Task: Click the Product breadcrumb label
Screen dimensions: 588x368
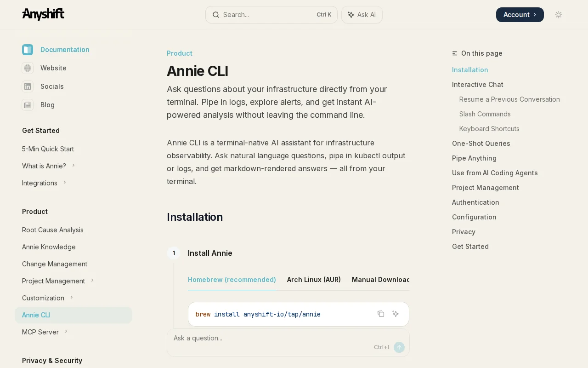Action: 180,53
